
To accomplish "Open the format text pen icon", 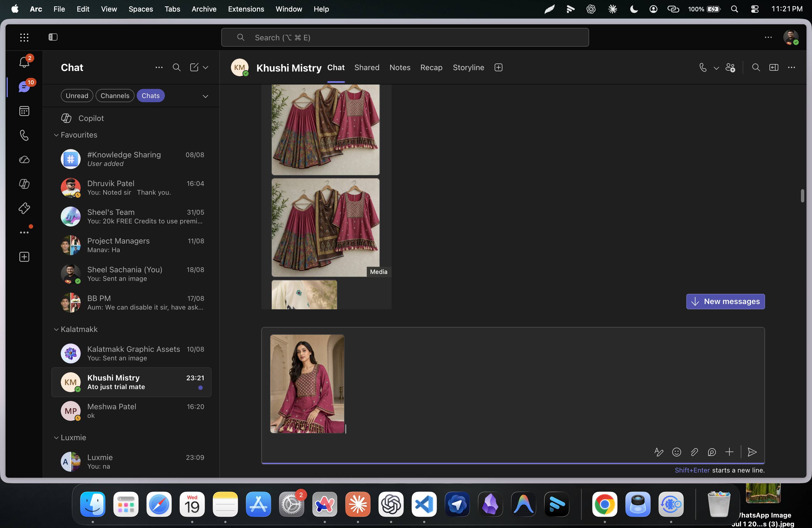I will (x=659, y=452).
